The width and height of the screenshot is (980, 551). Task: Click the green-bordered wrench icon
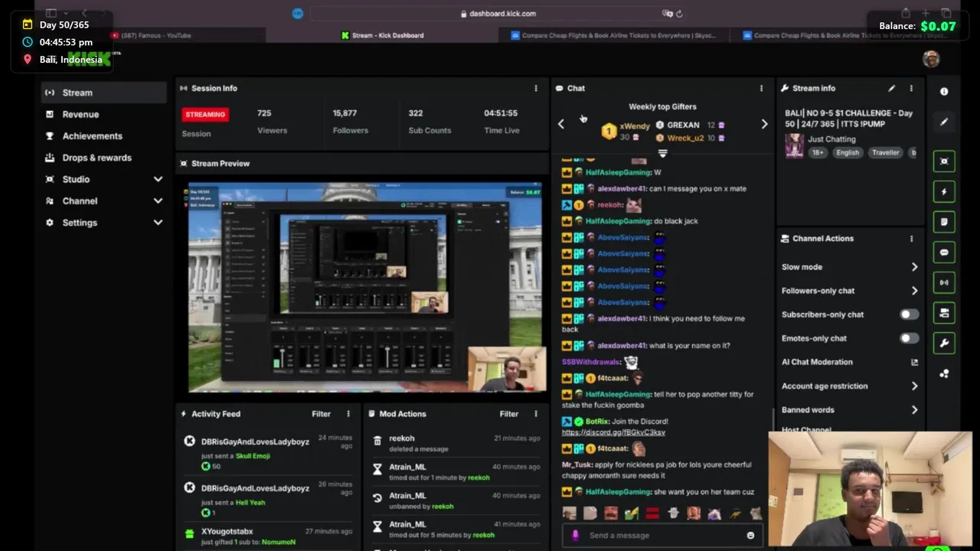tap(944, 343)
